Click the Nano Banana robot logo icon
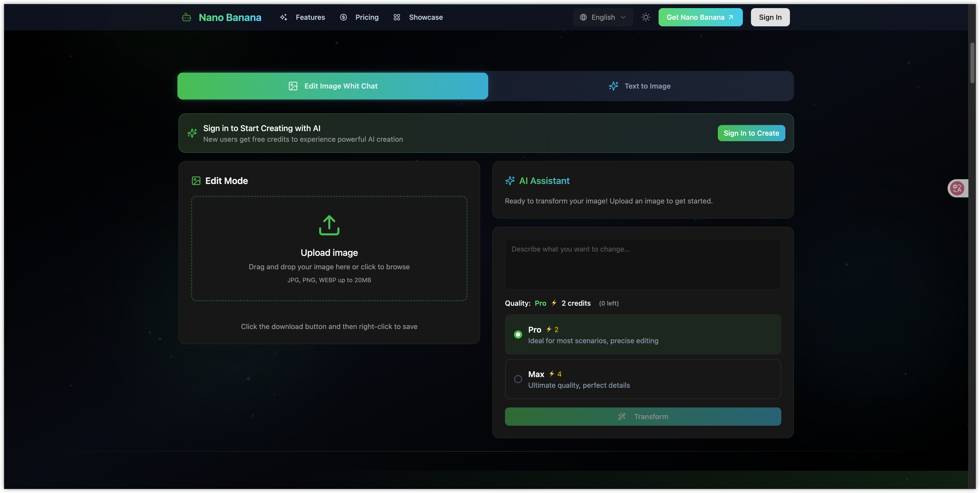 [187, 17]
